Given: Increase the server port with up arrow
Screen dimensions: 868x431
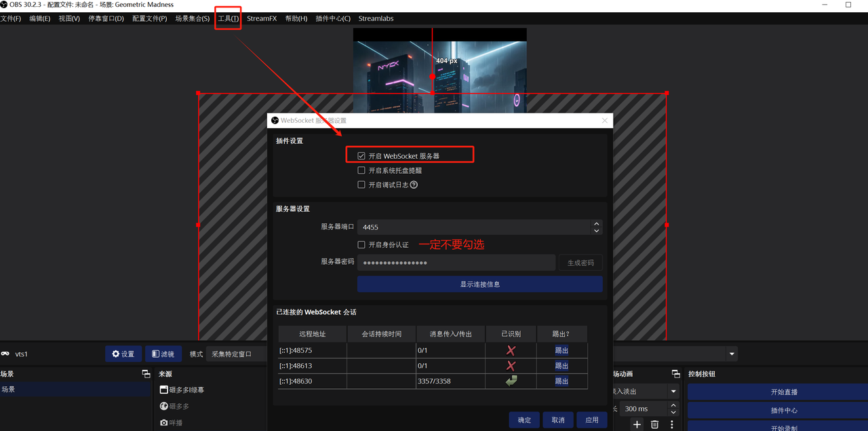Looking at the screenshot, I should click(596, 223).
